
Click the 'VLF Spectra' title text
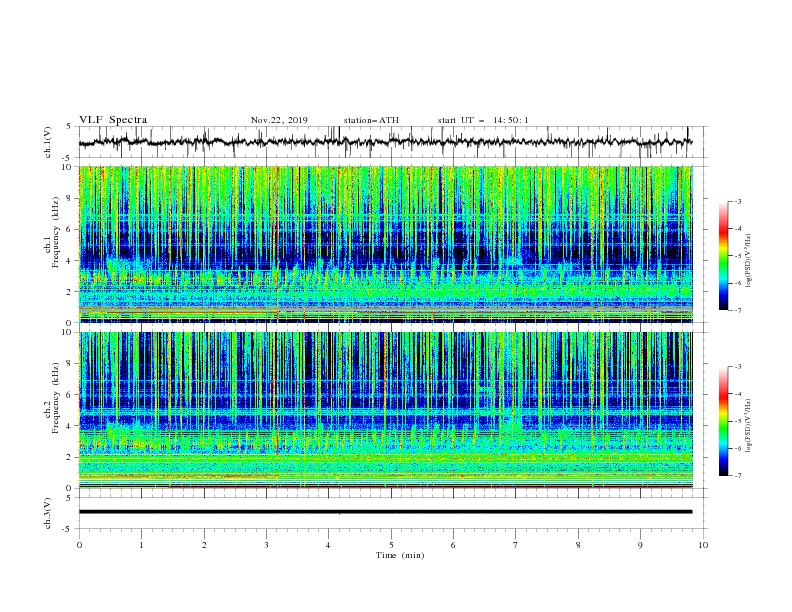point(113,120)
